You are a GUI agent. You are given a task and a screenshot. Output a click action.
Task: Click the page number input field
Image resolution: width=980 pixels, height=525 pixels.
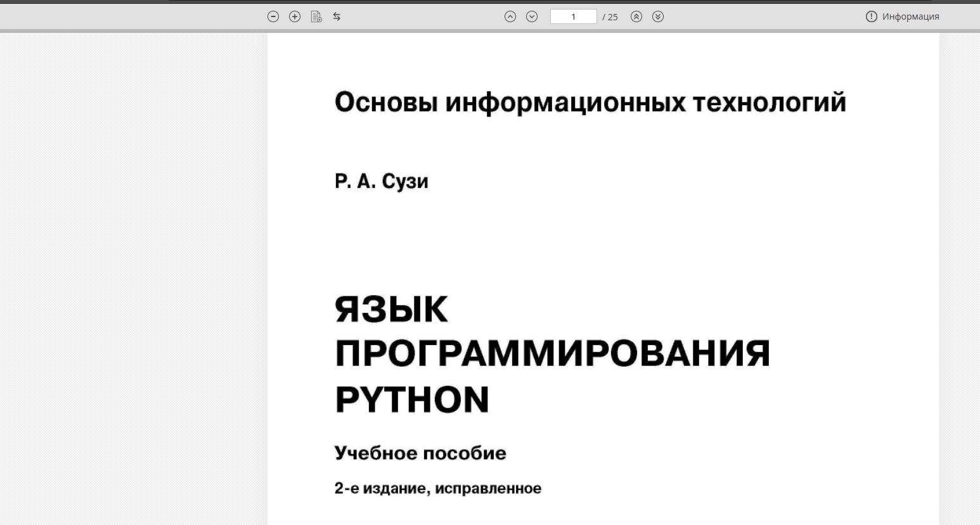click(574, 16)
